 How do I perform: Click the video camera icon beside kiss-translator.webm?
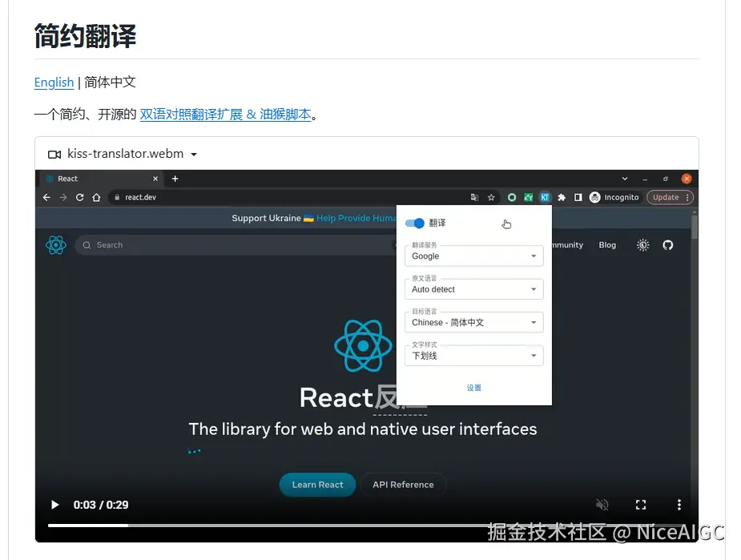point(54,155)
